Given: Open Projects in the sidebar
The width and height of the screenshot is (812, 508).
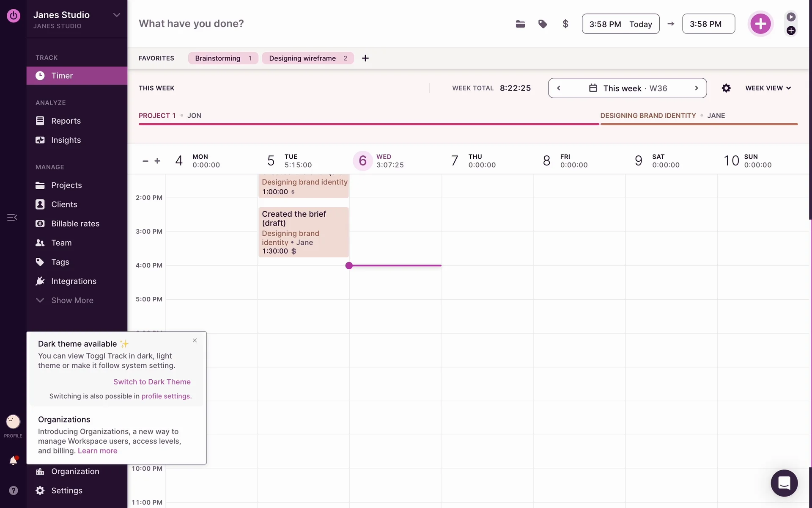Looking at the screenshot, I should point(66,185).
